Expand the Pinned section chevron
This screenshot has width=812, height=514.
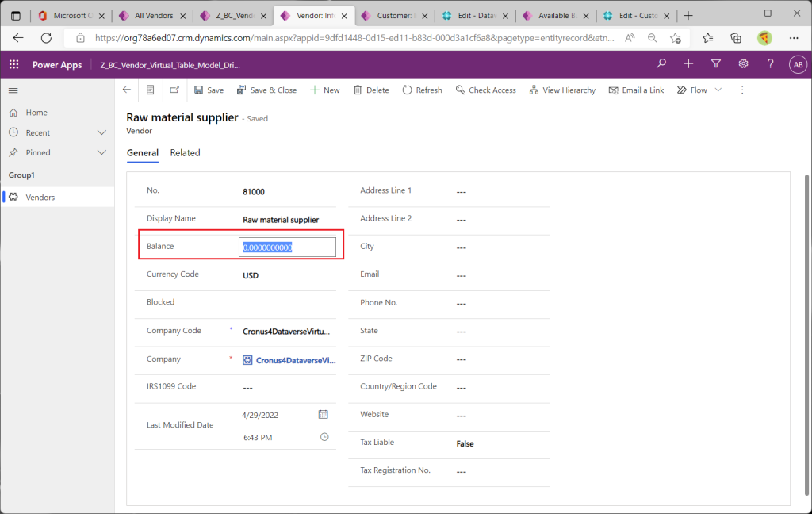click(101, 152)
